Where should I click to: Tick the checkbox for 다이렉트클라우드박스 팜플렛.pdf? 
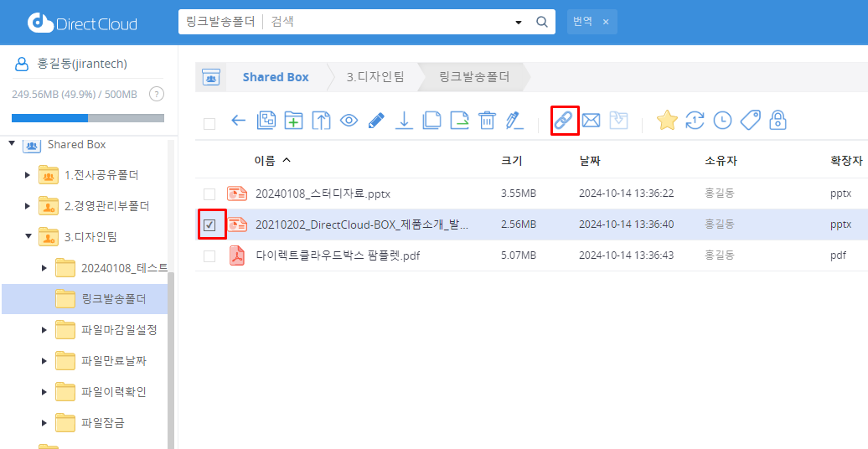[209, 255]
